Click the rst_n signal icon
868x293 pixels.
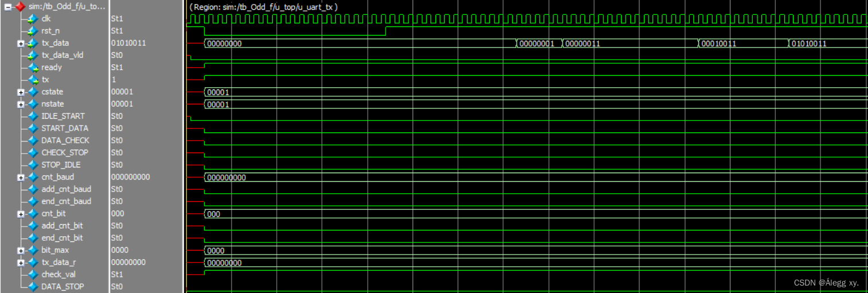click(x=33, y=31)
